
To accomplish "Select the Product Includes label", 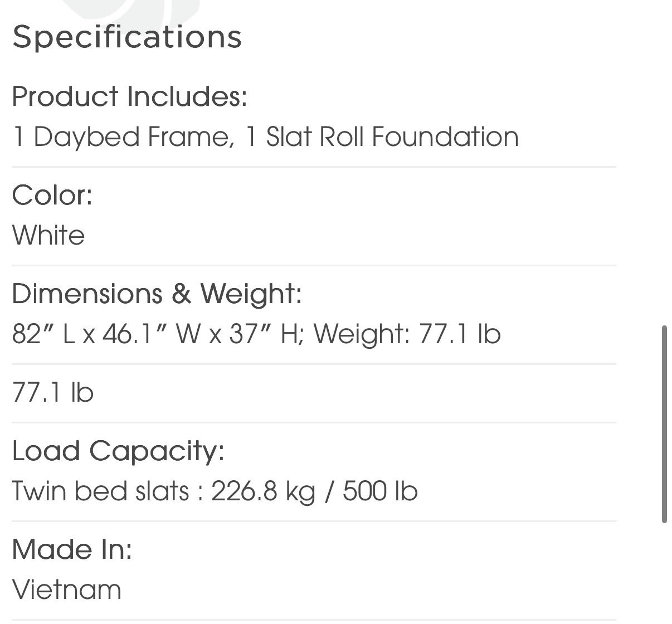I will pos(129,96).
